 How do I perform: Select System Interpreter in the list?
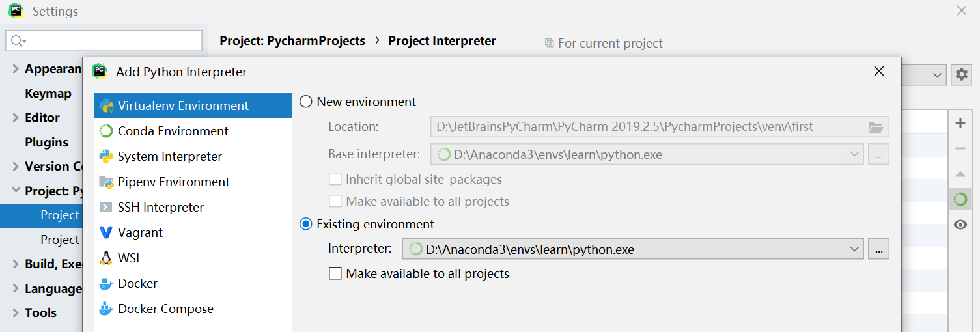(169, 157)
